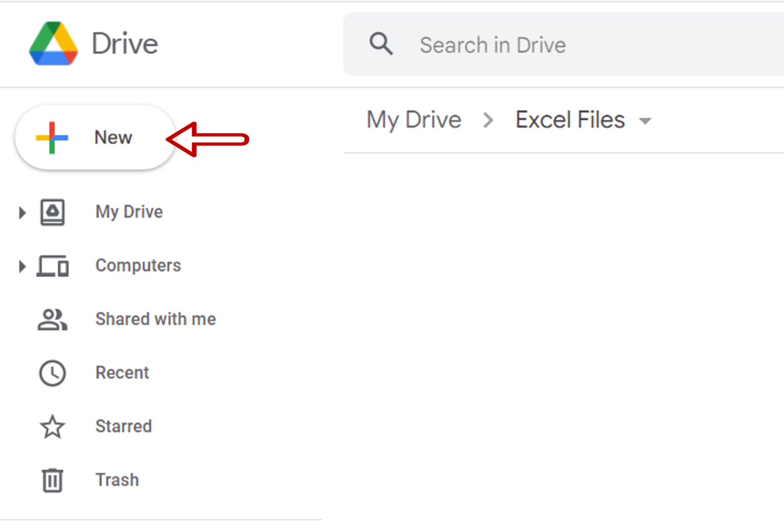
Task: Open Shared with me from the sidebar
Action: point(155,319)
